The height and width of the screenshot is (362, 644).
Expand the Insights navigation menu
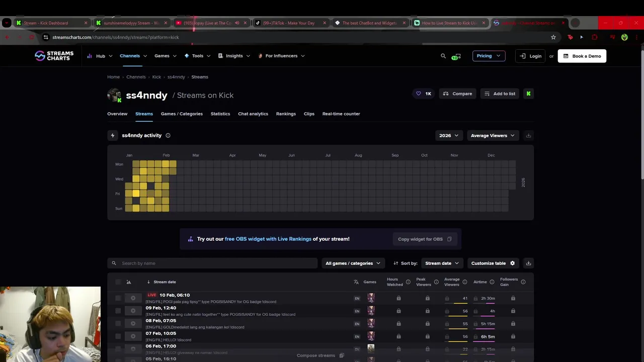[x=234, y=56]
